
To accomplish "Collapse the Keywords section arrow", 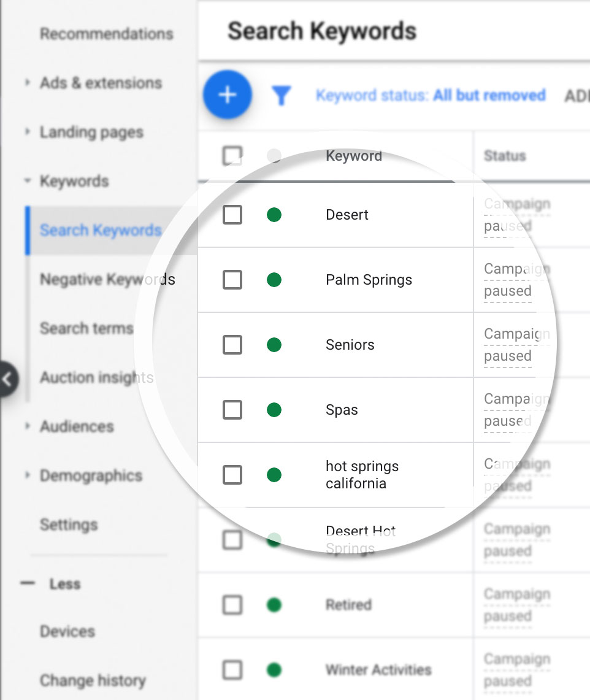I will (28, 181).
